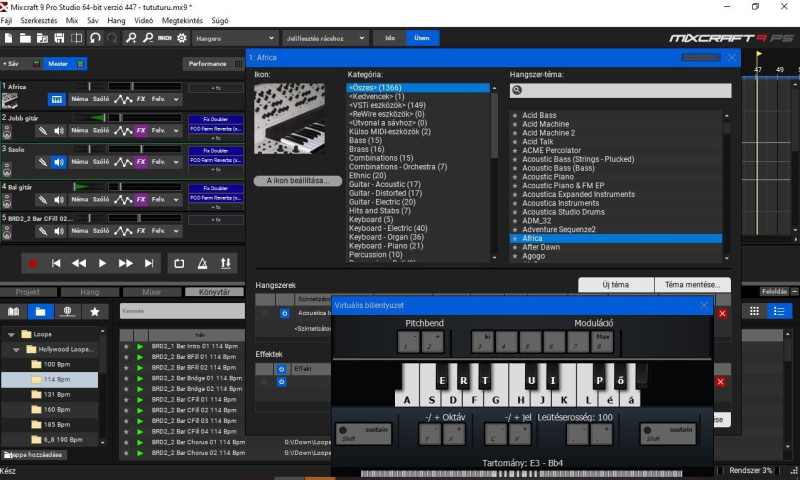Mute the Jobb gitár track (Néma)
The height and width of the screenshot is (480, 800).
[79, 130]
